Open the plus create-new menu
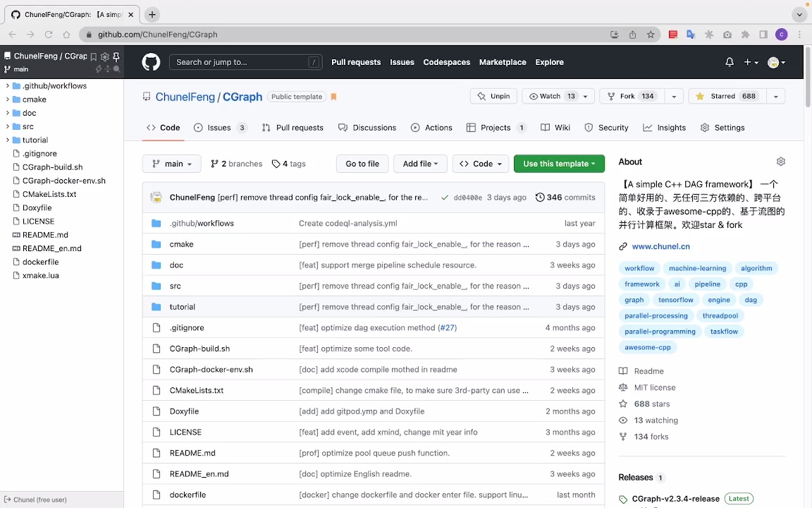The width and height of the screenshot is (812, 508). pos(751,62)
